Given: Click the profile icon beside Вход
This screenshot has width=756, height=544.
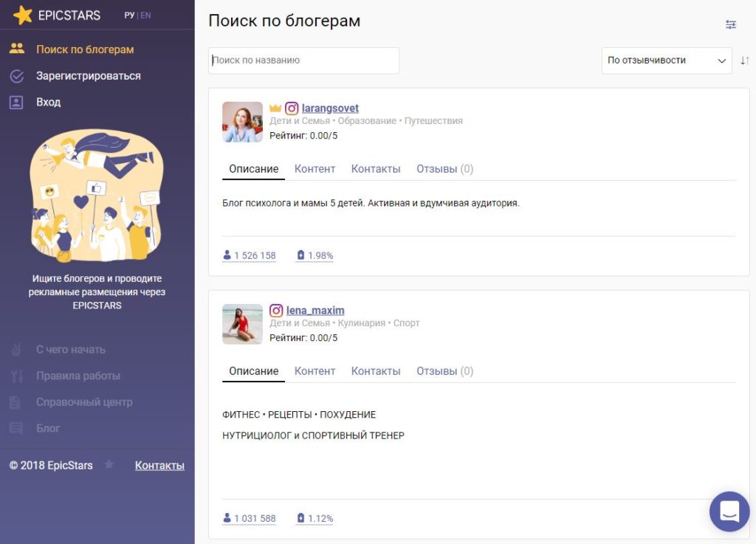Looking at the screenshot, I should pyautogui.click(x=16, y=102).
